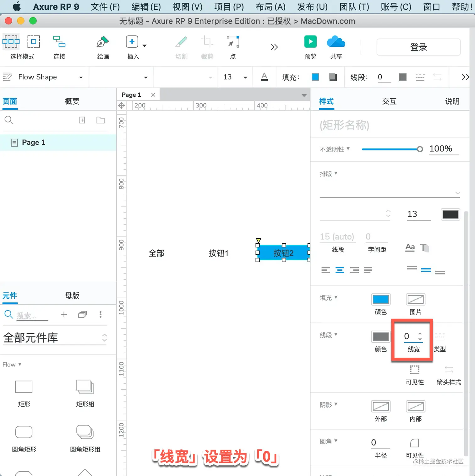Click the add page icon
Screen dimensions: 475x476
(82, 120)
